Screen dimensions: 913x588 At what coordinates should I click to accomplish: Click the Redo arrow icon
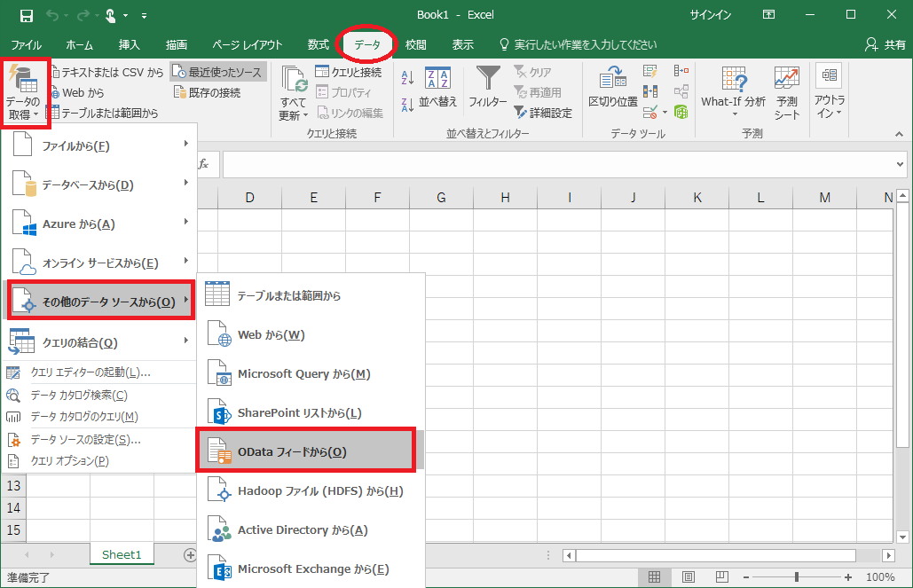click(x=83, y=16)
